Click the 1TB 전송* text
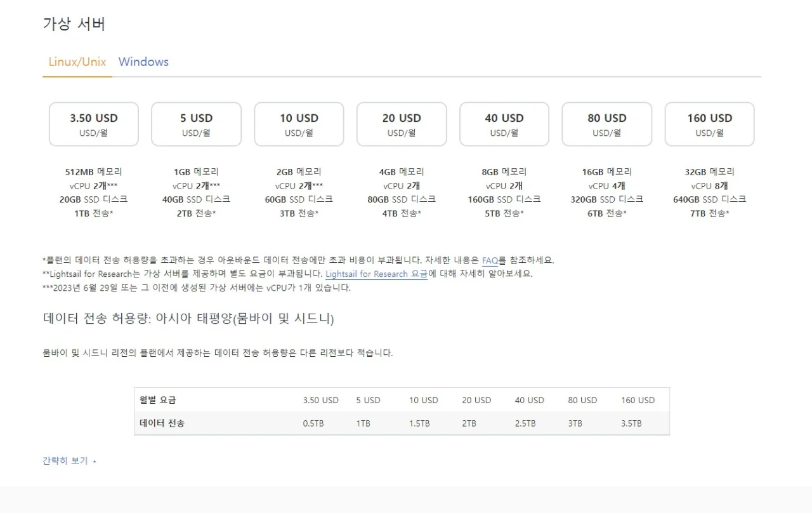 94,213
